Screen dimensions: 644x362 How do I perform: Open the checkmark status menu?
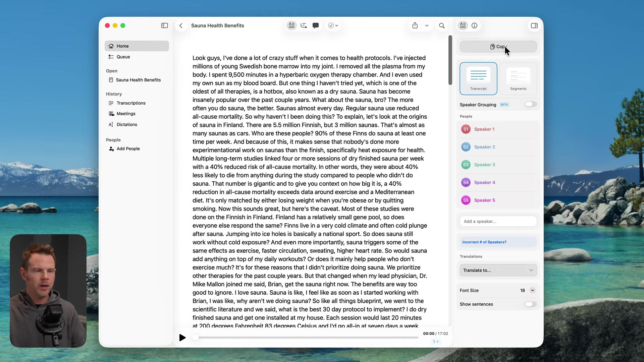point(333,25)
